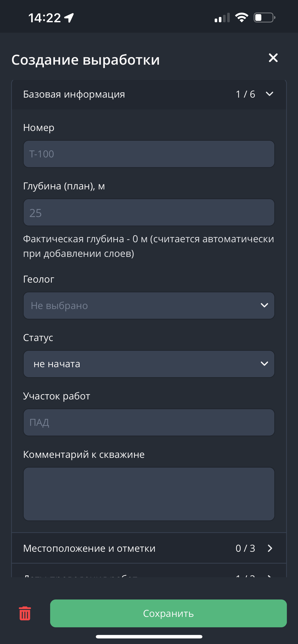Tap the Комментарий к скважине text area
The height and width of the screenshot is (644, 298).
click(149, 494)
